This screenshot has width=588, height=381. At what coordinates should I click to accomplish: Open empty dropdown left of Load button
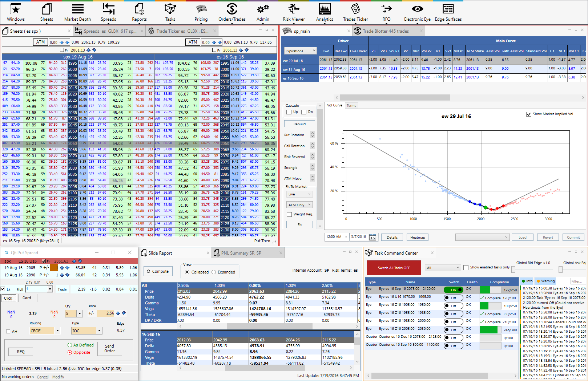(x=482, y=237)
